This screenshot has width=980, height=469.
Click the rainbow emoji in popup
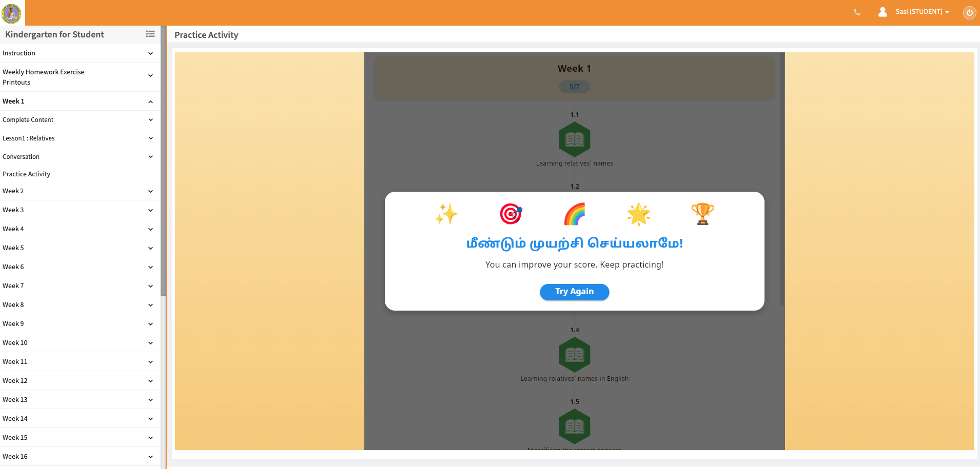(x=575, y=214)
